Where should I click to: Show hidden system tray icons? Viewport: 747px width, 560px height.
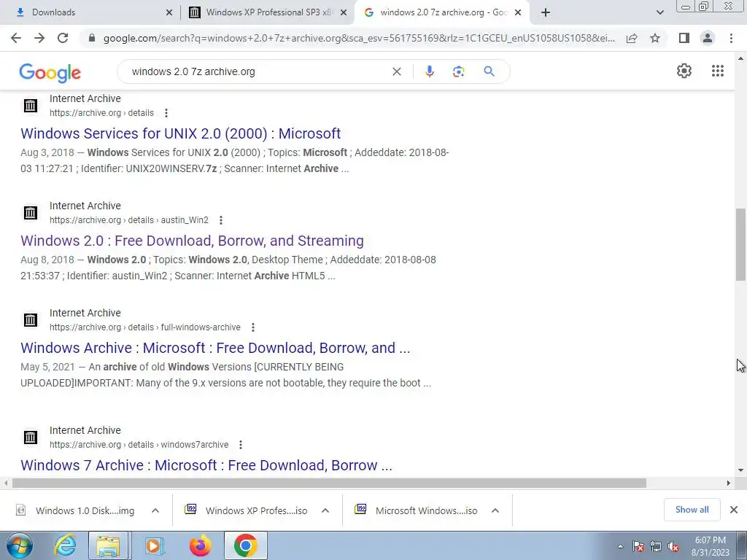pyautogui.click(x=620, y=546)
